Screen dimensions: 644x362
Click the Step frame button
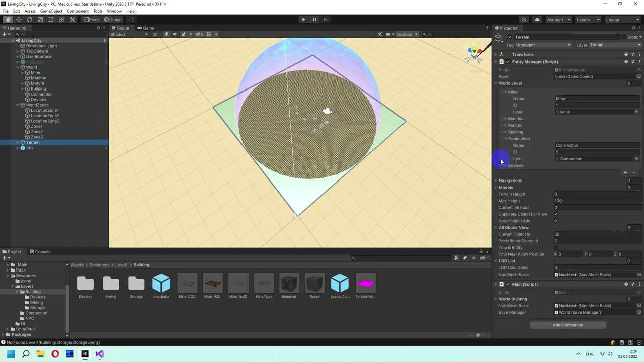coord(326,20)
